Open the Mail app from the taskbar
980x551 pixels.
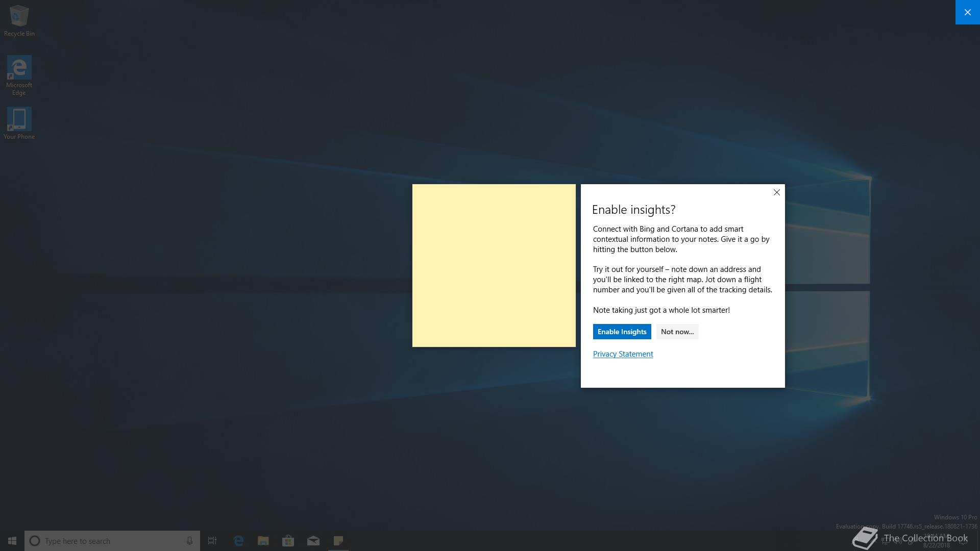(x=313, y=541)
